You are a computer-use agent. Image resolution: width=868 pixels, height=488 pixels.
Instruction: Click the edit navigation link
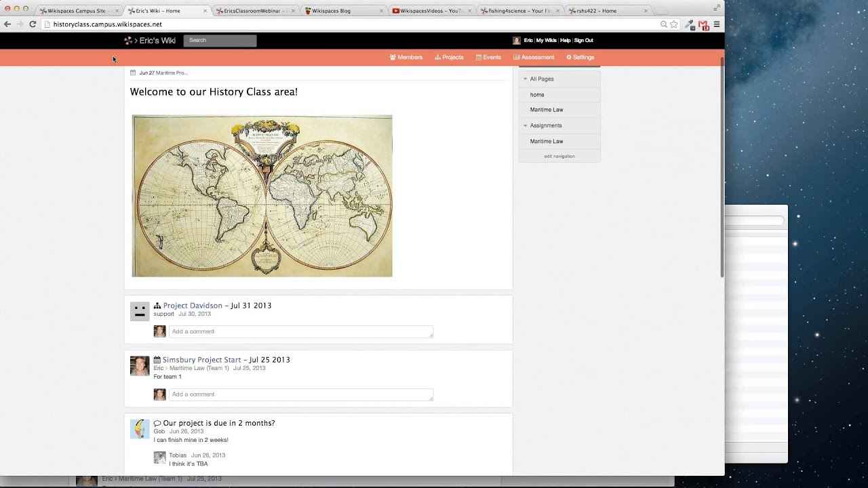(559, 157)
